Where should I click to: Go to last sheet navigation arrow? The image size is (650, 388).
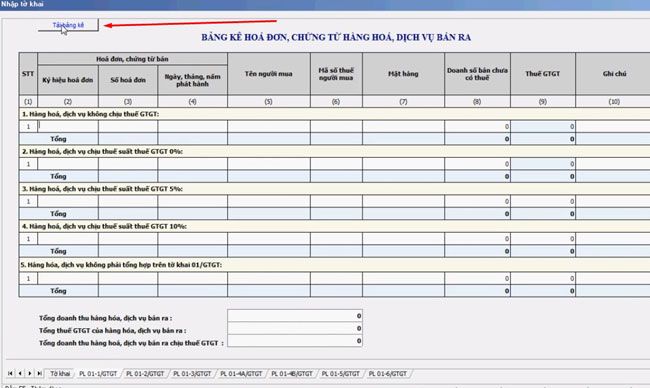click(39, 373)
